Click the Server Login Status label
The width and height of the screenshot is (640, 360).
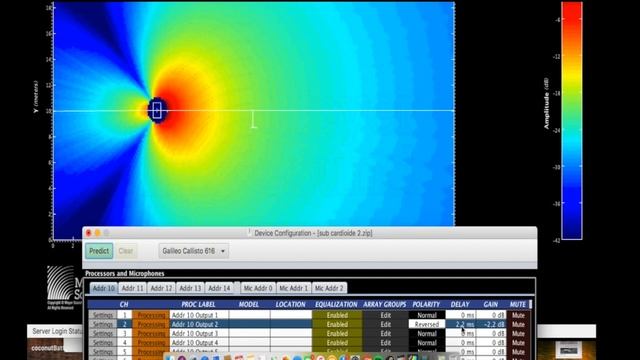tap(57, 331)
